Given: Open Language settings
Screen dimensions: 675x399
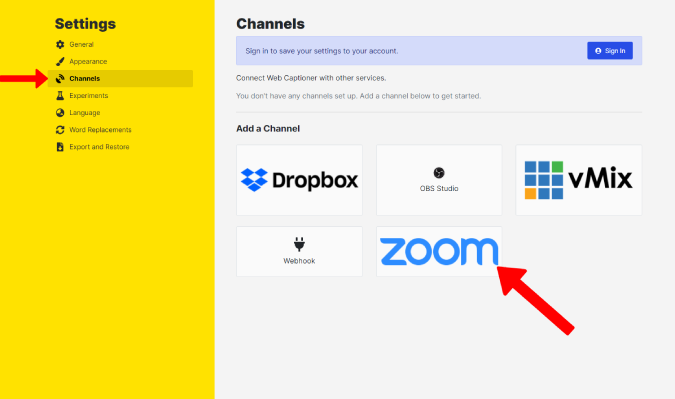Looking at the screenshot, I should [120, 113].
